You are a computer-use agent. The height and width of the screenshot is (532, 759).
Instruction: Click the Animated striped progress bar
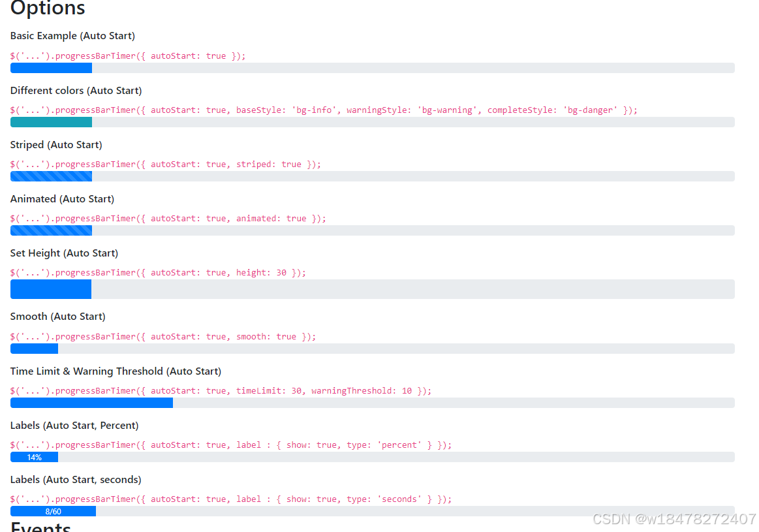pyautogui.click(x=51, y=230)
